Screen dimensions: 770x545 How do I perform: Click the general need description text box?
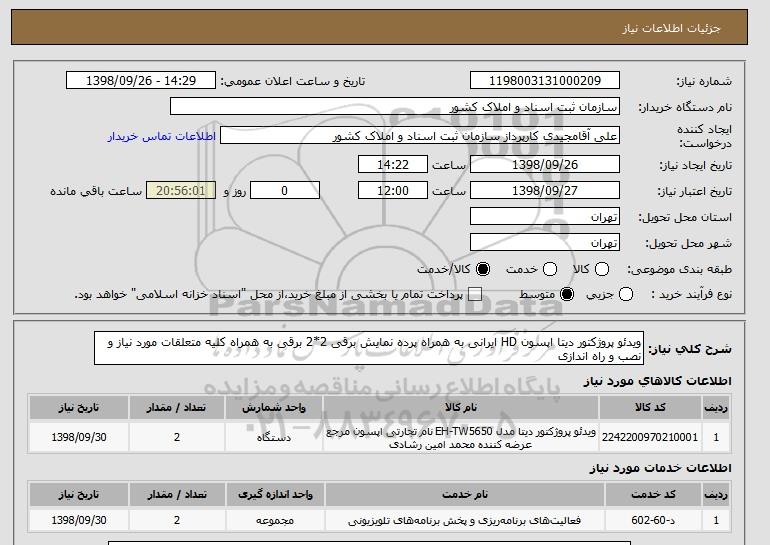(369, 348)
